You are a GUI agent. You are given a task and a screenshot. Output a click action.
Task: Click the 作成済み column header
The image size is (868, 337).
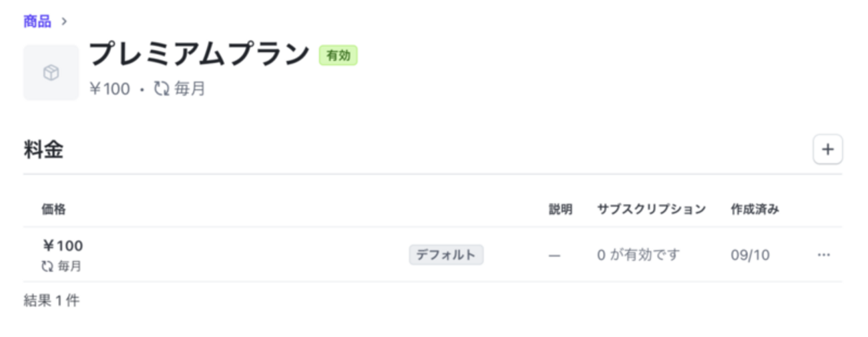[754, 209]
